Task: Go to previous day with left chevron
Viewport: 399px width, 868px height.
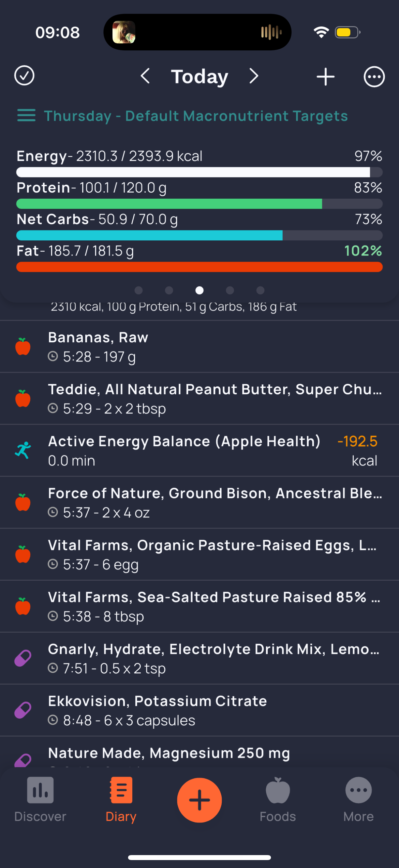Action: click(x=145, y=76)
